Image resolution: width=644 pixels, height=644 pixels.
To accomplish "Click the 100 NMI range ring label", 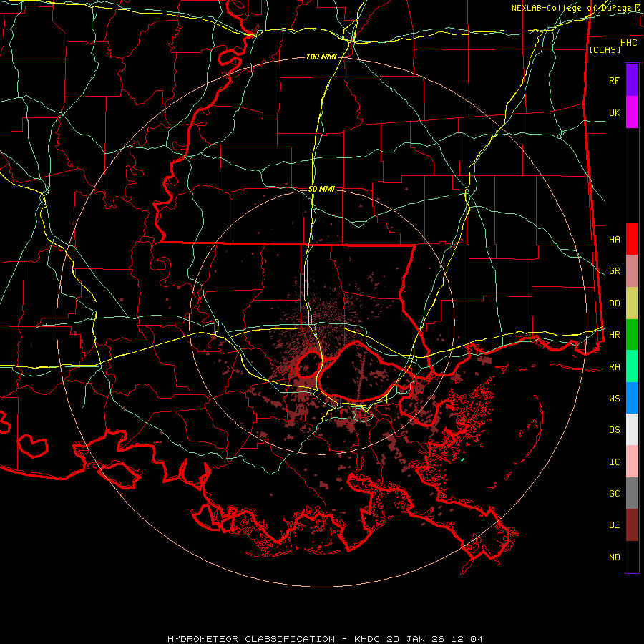I will coord(321,57).
